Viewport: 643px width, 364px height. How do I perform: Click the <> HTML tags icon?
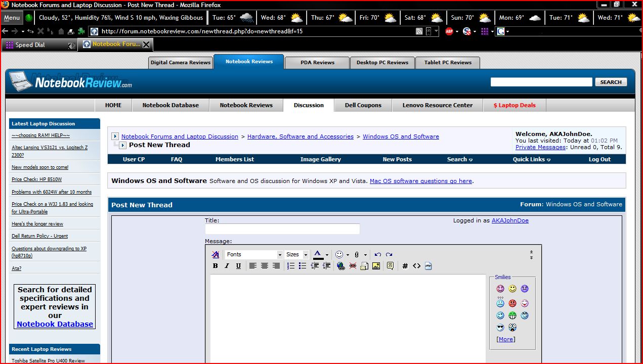tap(416, 266)
